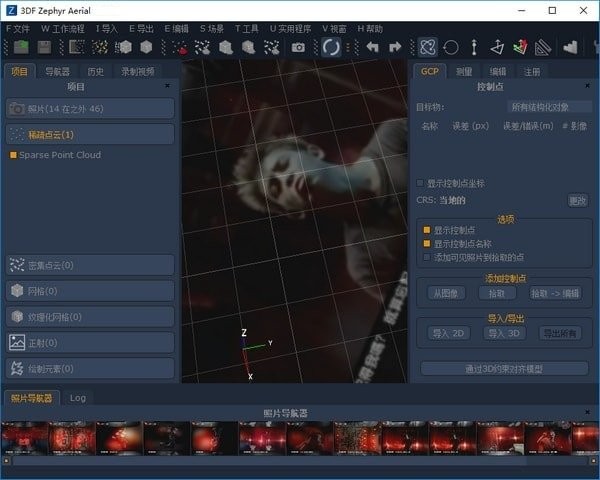Open the 目标物 dropdown 所有结构化对象
This screenshot has height=480, width=600.
(548, 106)
